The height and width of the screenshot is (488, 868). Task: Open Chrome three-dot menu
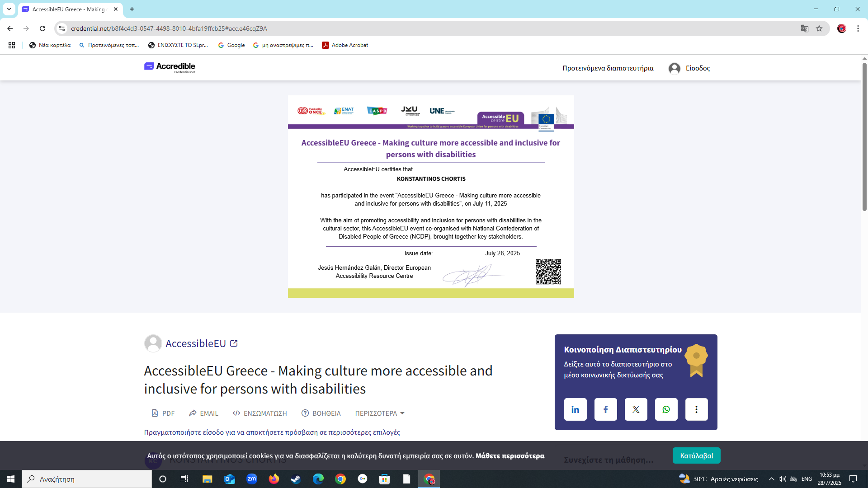coord(858,28)
